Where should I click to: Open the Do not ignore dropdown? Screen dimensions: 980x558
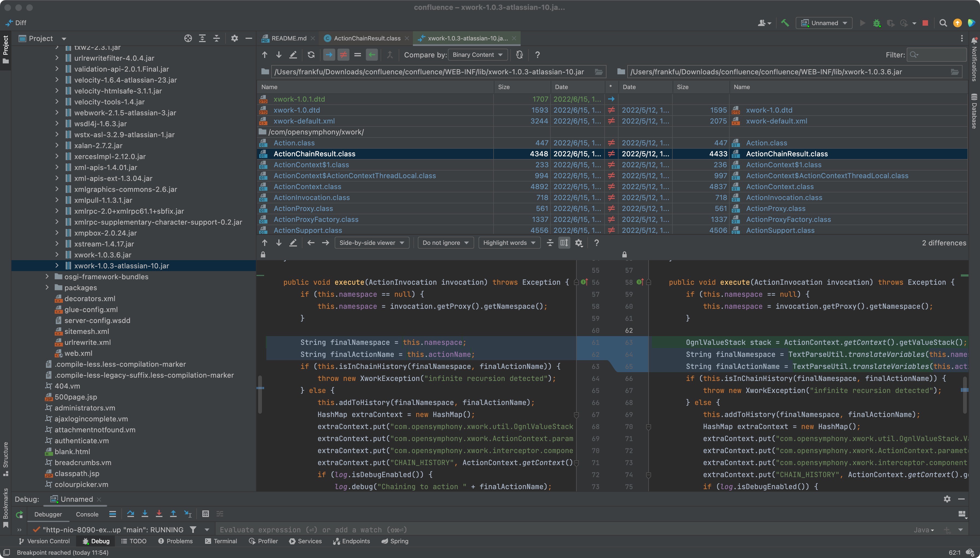[445, 243]
